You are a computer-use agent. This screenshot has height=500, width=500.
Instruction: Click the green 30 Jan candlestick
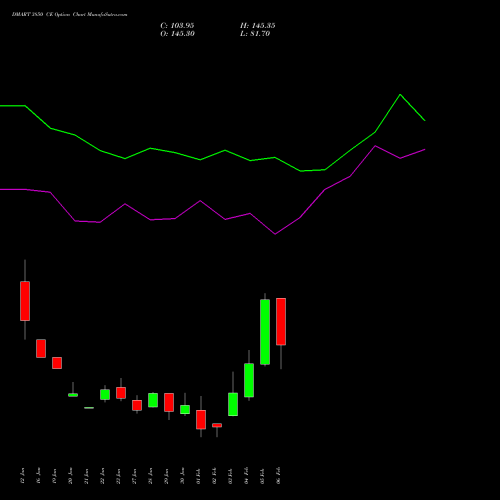tap(185, 409)
